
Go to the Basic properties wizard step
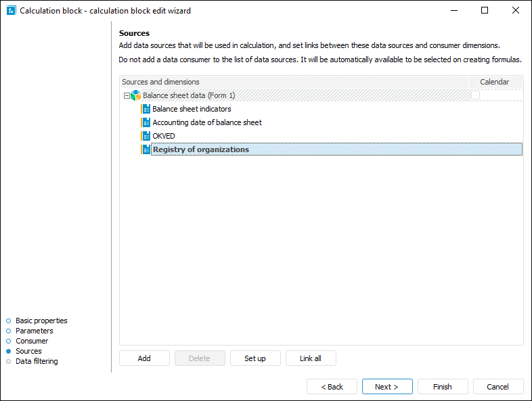click(x=41, y=321)
